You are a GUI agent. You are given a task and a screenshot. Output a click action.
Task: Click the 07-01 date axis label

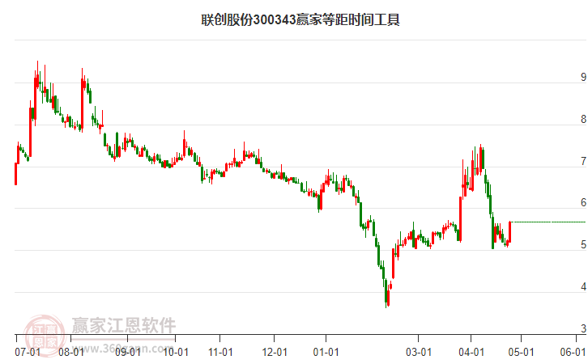pyautogui.click(x=28, y=353)
